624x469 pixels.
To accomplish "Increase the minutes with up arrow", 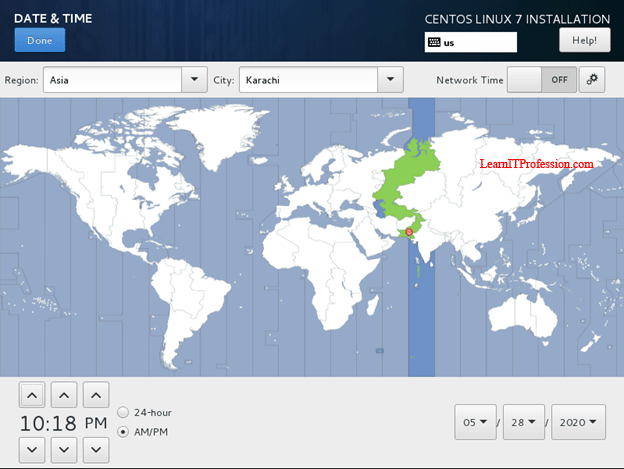I will [x=64, y=395].
